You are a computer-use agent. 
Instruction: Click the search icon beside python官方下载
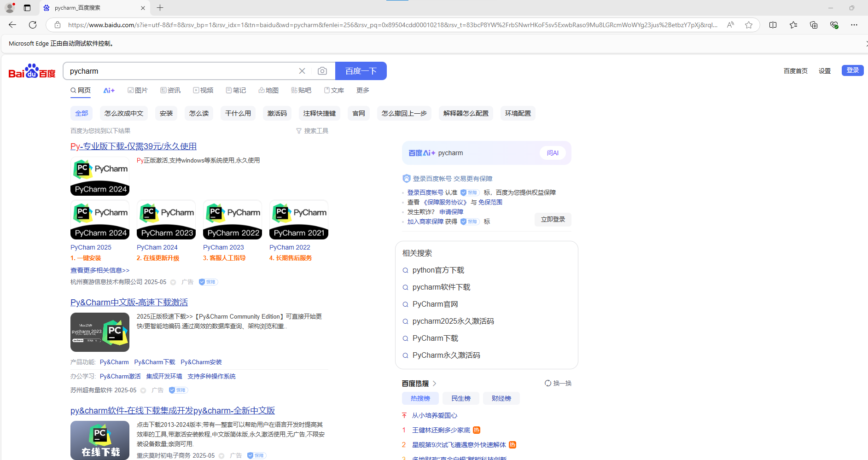(406, 271)
